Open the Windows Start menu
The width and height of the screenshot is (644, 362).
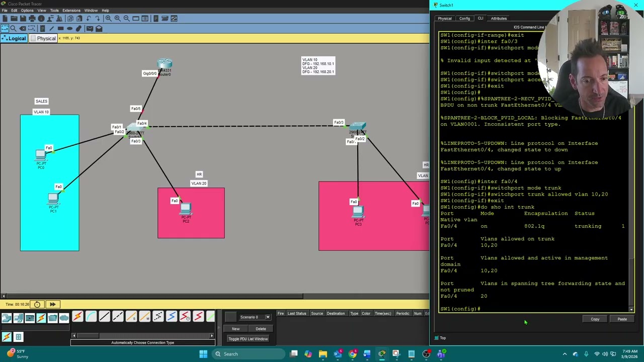click(203, 354)
